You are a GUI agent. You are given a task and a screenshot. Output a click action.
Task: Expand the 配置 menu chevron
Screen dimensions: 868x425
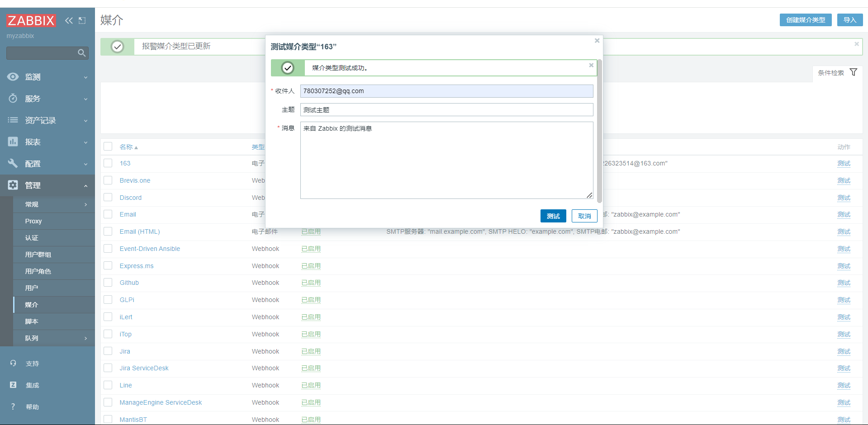[85, 164]
